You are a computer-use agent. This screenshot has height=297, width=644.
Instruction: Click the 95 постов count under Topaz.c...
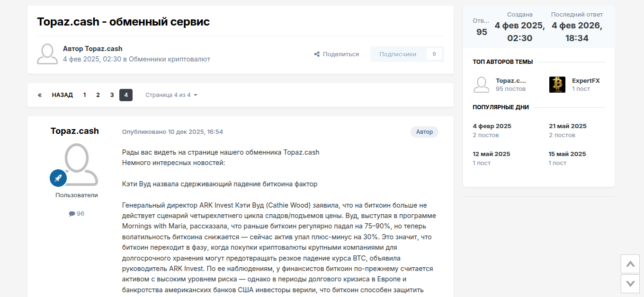(510, 89)
